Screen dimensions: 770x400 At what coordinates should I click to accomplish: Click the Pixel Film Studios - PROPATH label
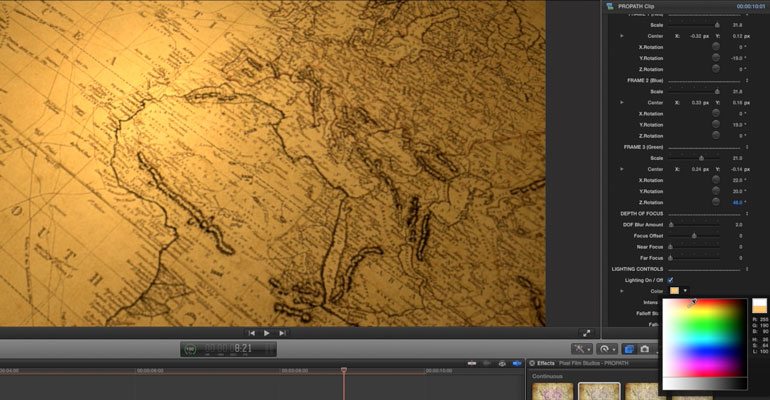[x=593, y=363]
